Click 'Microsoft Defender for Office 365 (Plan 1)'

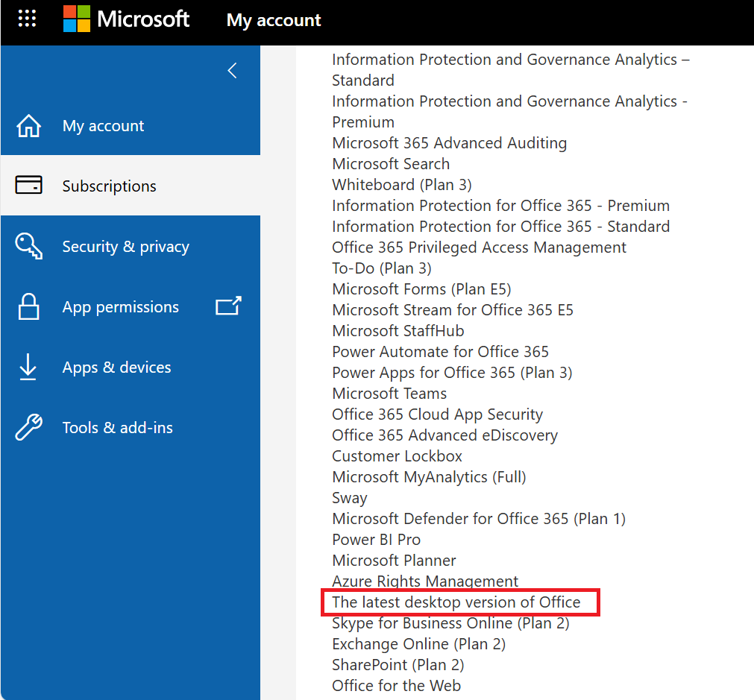click(x=479, y=520)
